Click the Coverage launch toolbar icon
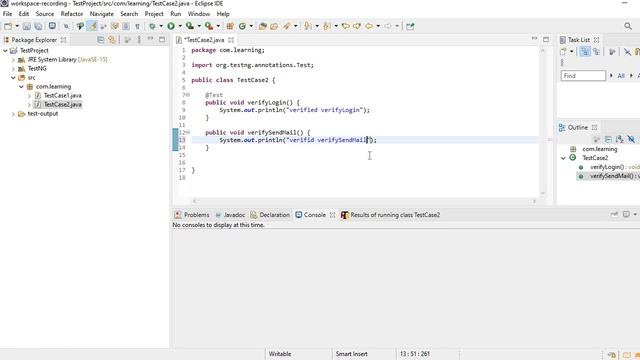This screenshot has height=360, width=640. 190,26
